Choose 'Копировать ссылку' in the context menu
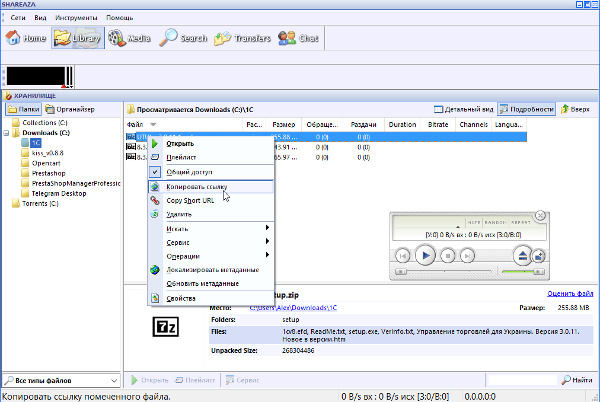Image resolution: width=600 pixels, height=402 pixels. pyautogui.click(x=196, y=186)
